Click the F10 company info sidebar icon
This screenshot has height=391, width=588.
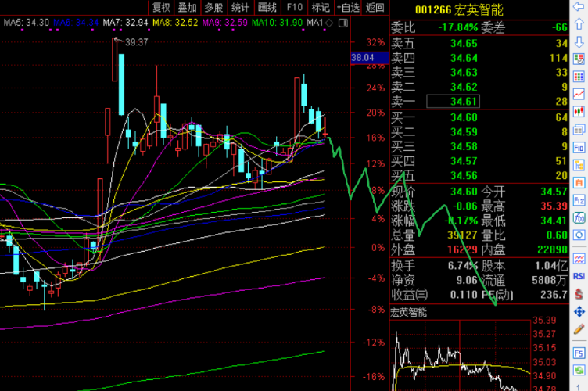[579, 148]
